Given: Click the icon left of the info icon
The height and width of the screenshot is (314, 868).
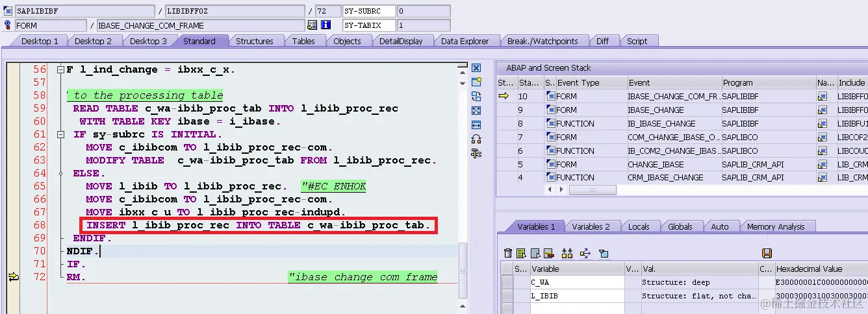Looking at the screenshot, I should (x=313, y=25).
